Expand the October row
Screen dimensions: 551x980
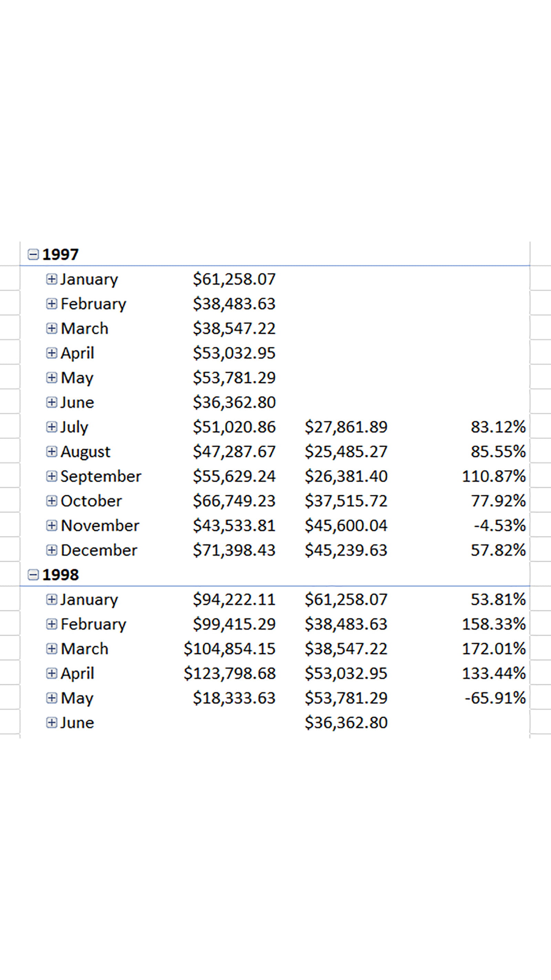pos(51,501)
